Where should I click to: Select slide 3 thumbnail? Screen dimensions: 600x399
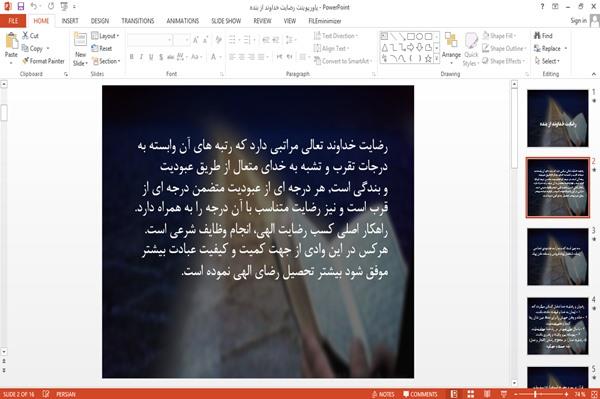558,257
